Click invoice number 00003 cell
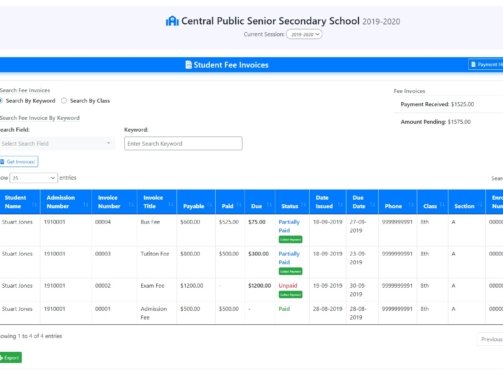 [x=103, y=254]
